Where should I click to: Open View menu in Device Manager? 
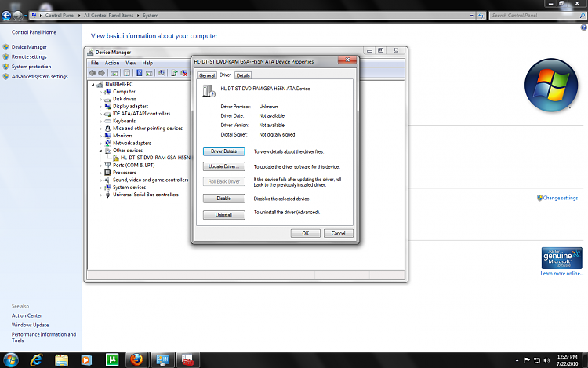pos(130,63)
